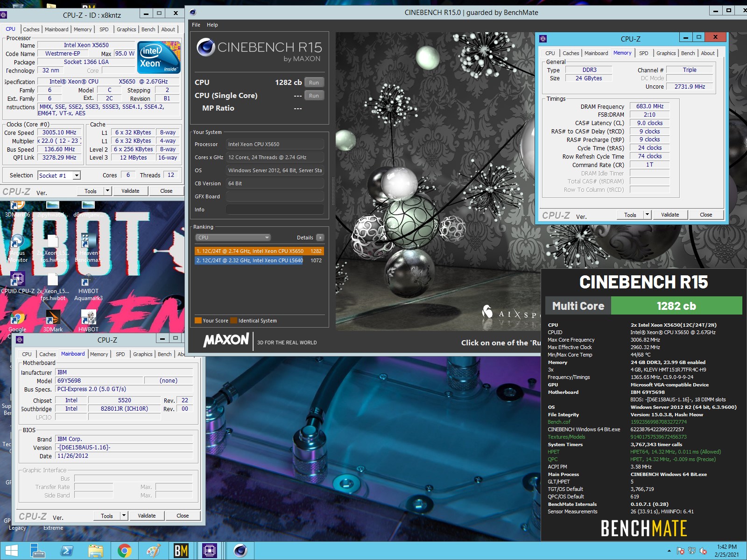The width and height of the screenshot is (747, 560).
Task: Click Close button in CPU-Z x8kntz window
Action: point(166,191)
